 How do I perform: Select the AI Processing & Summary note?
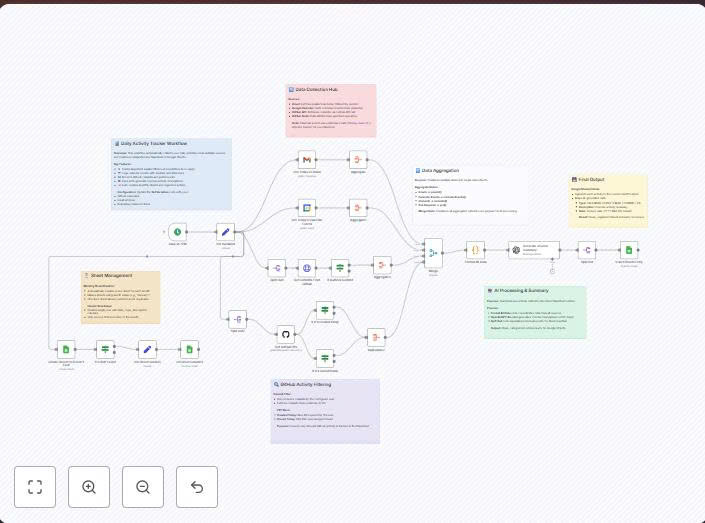535,312
